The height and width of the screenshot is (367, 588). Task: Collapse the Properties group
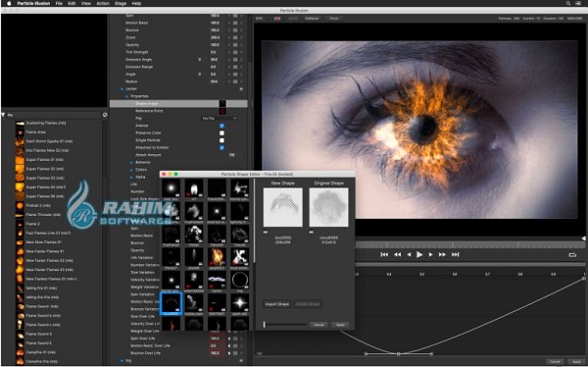(126, 96)
